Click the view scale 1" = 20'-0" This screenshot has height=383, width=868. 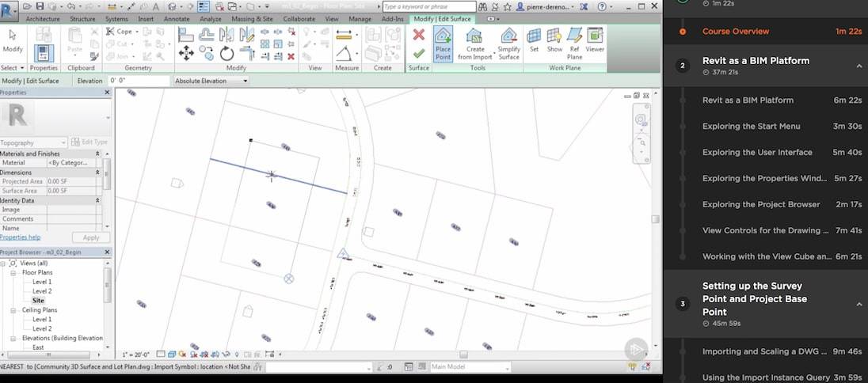(x=135, y=355)
